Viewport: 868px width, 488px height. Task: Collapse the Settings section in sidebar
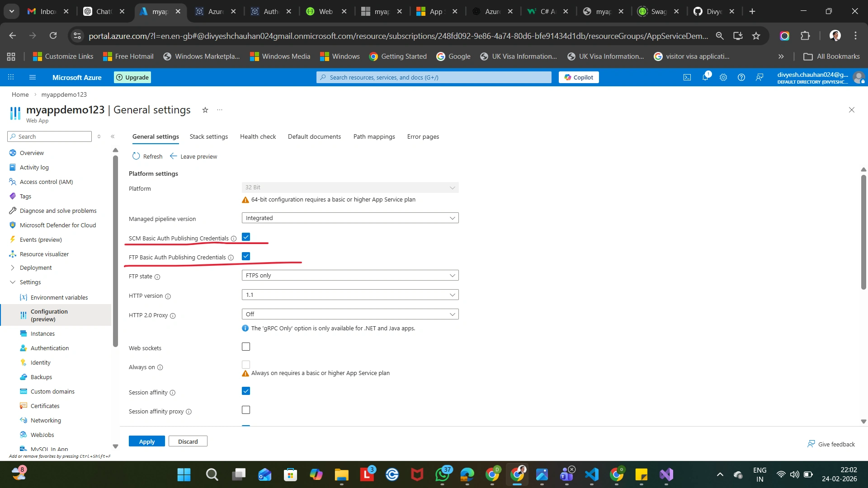(13, 282)
